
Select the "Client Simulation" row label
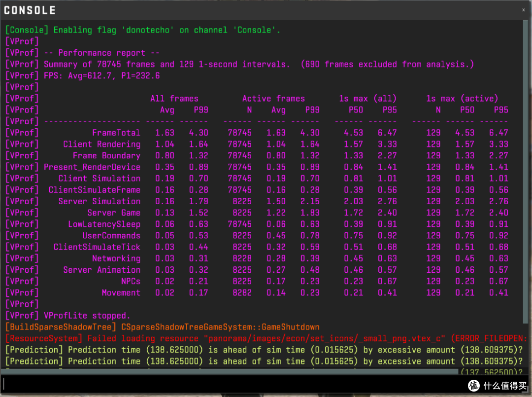pos(100,179)
